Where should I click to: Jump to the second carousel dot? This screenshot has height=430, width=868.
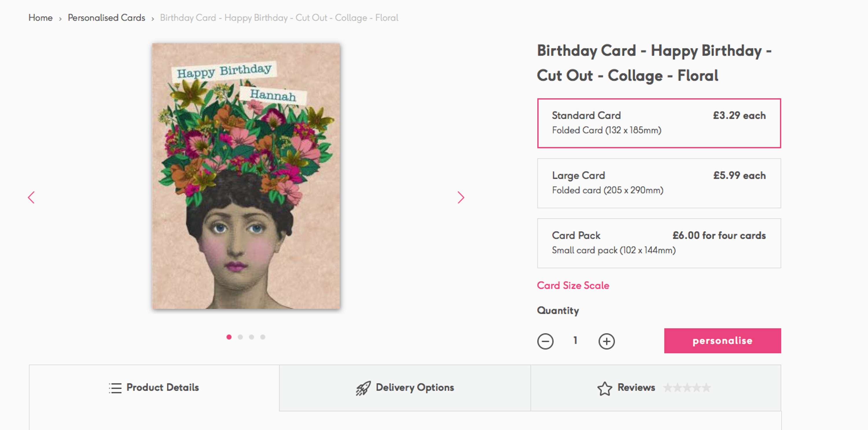(240, 337)
